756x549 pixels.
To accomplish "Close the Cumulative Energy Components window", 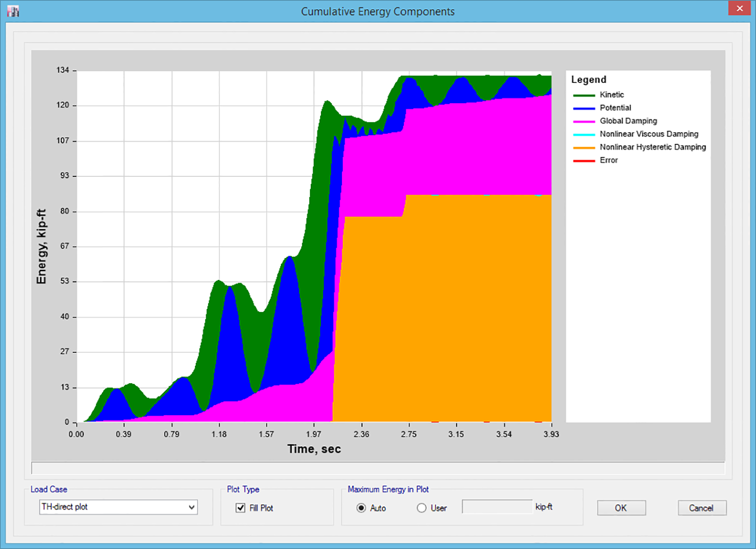I will pyautogui.click(x=739, y=9).
